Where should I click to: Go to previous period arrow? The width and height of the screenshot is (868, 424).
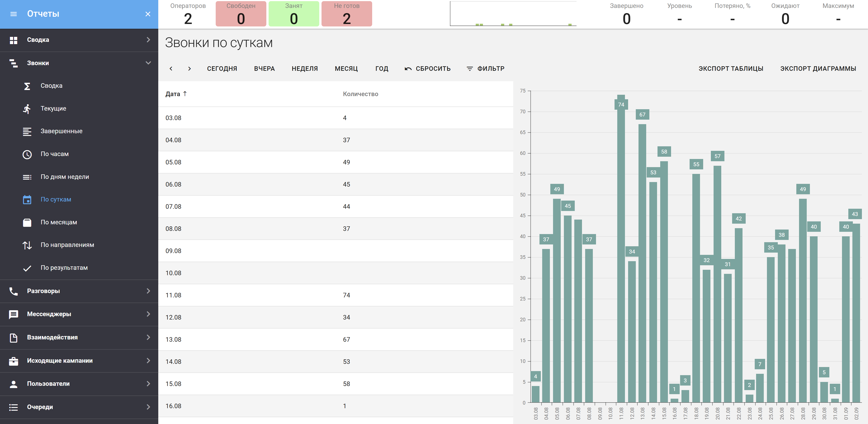click(171, 69)
